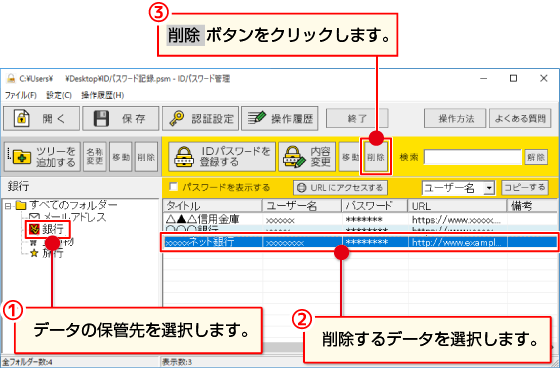This screenshot has width=560, height=368.
Task: Open 認証設定 key icon button
Action: pos(200,118)
